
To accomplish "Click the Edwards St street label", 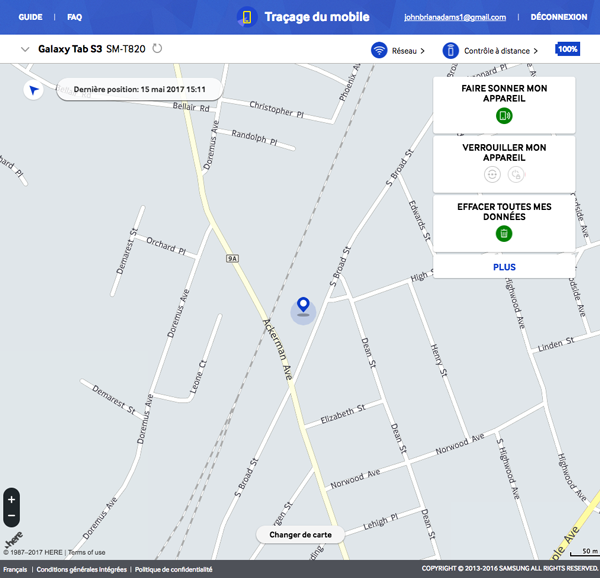I will (419, 220).
